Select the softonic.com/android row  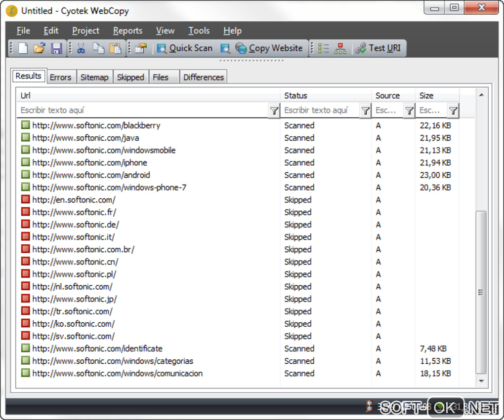238,175
